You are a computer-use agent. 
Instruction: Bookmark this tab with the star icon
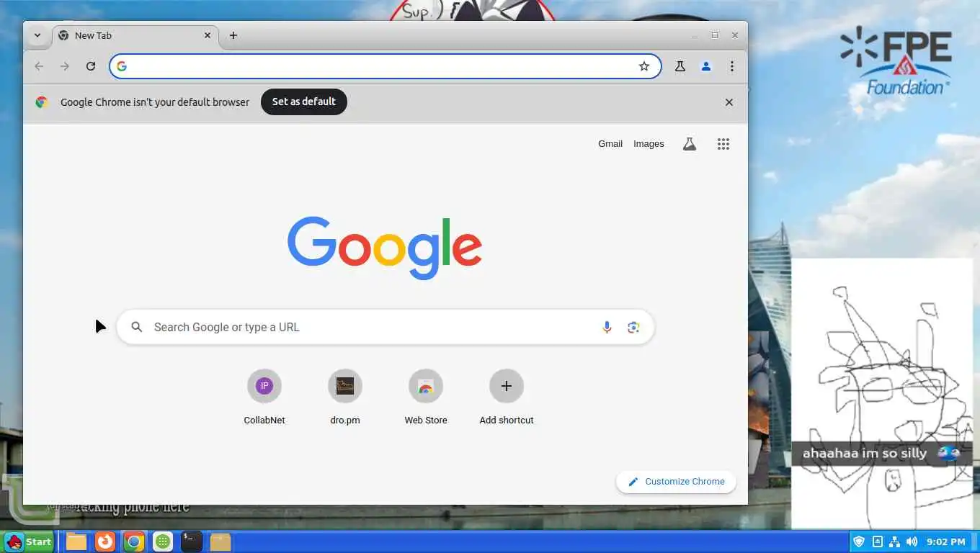tap(644, 66)
